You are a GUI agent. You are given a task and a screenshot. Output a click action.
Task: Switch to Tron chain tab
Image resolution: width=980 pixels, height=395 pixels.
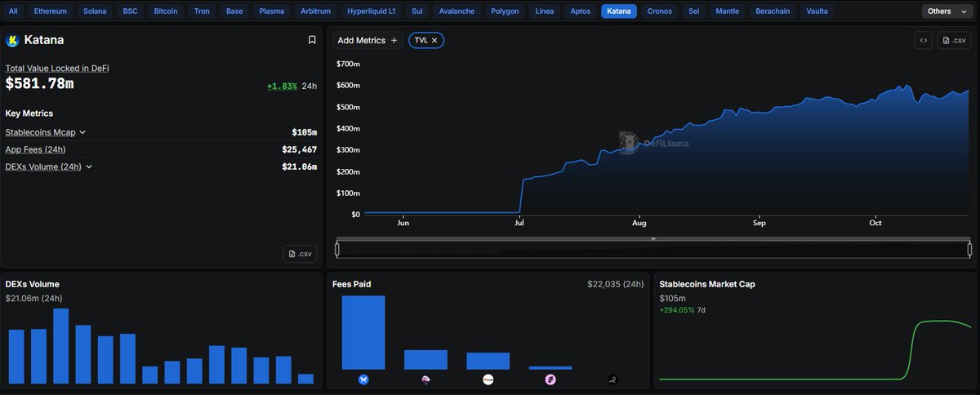tap(203, 11)
